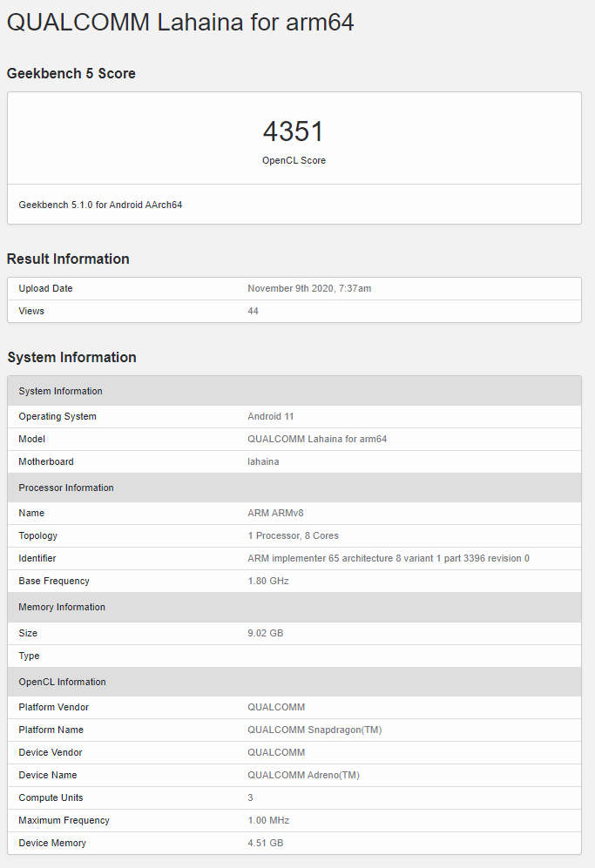Image resolution: width=595 pixels, height=868 pixels.
Task: Click the Topology value 1 Processor, 8 Cores
Action: coord(293,535)
